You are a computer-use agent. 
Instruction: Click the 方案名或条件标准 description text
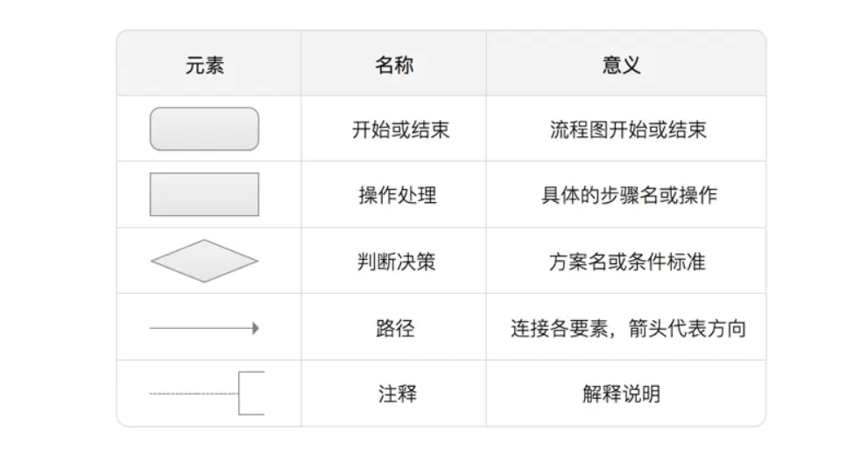click(x=627, y=262)
